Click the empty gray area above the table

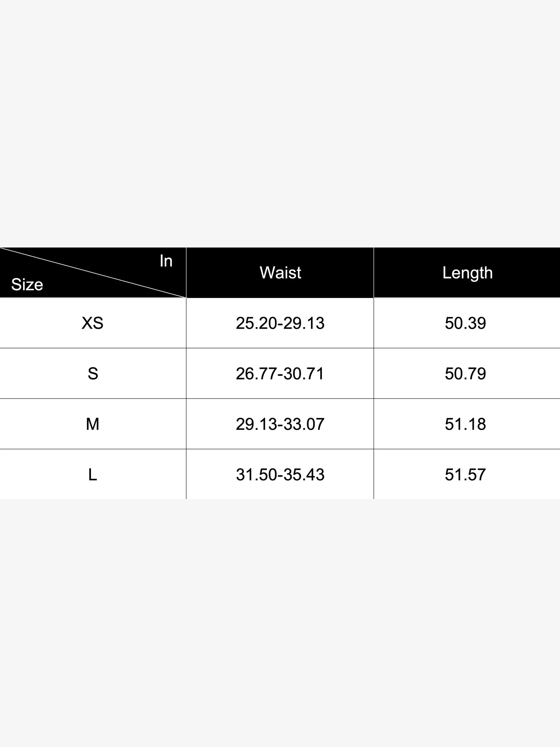[x=280, y=123]
